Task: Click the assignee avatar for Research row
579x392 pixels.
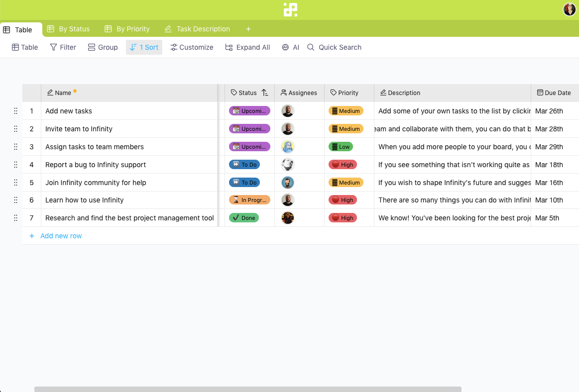Action: coord(288,218)
